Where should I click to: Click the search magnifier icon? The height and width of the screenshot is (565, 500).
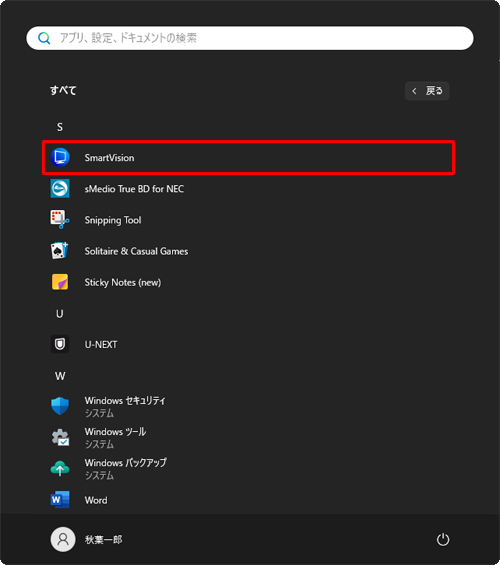44,38
